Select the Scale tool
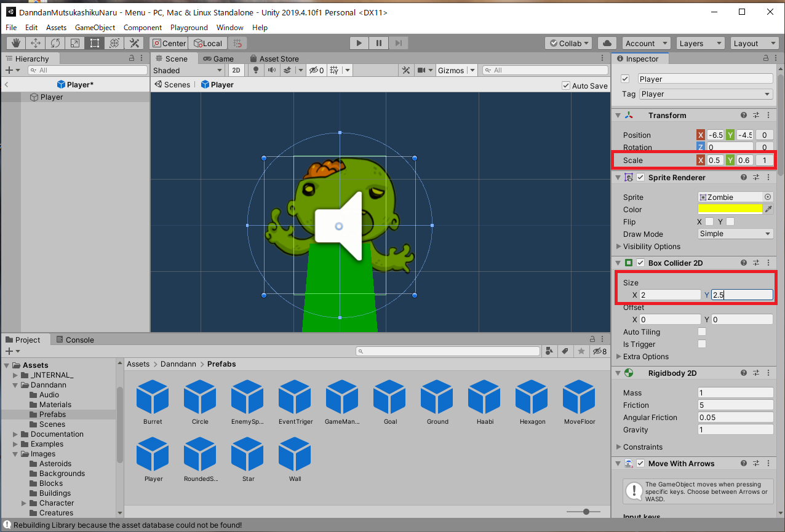Image resolution: width=785 pixels, height=532 pixels. coord(75,43)
